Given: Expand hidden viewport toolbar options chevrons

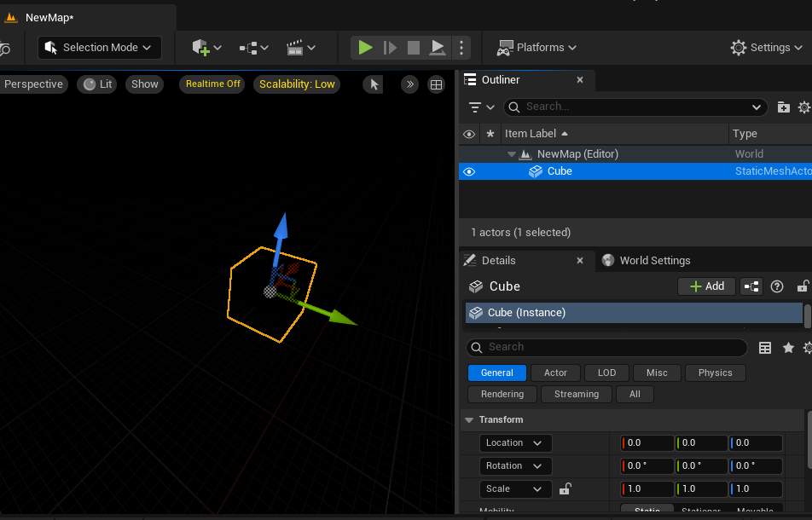Looking at the screenshot, I should (409, 84).
